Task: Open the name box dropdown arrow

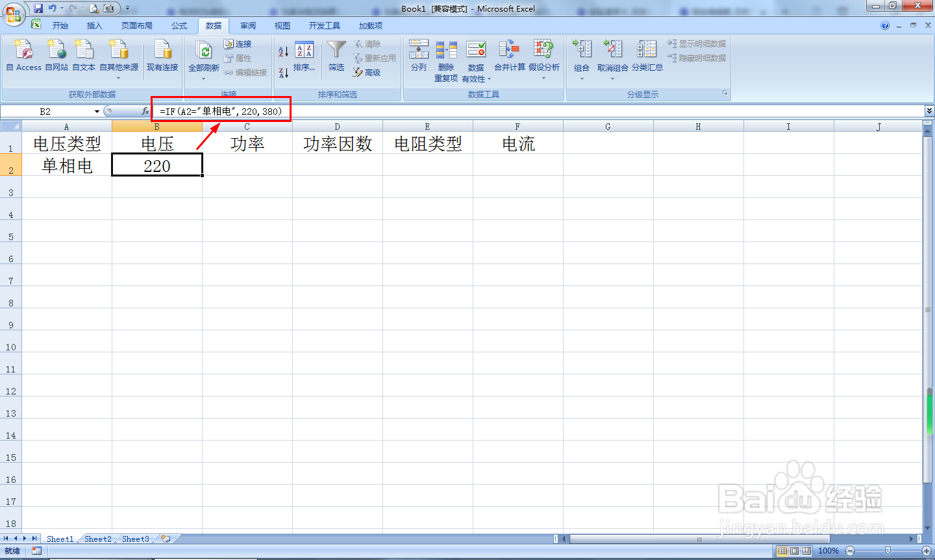Action: click(97, 112)
